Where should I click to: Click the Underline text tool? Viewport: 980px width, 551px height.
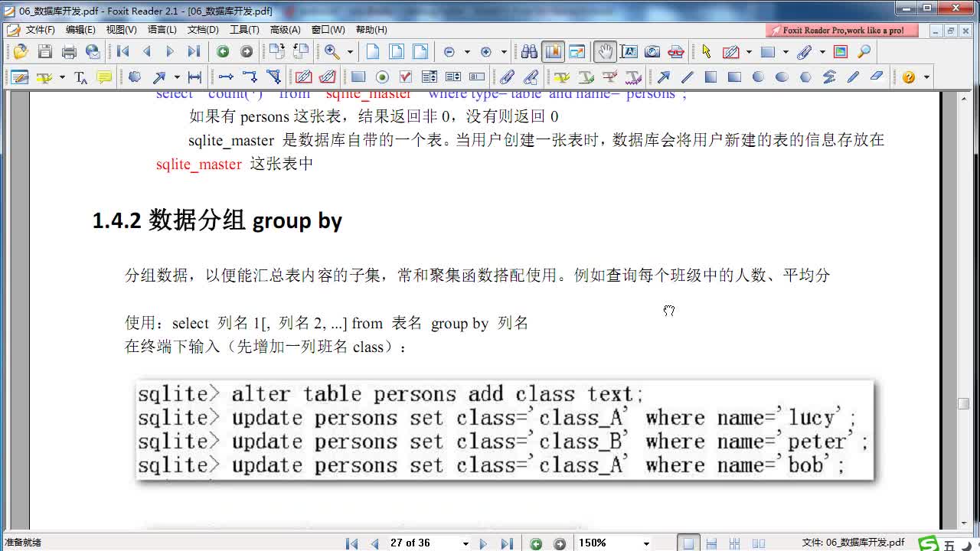pos(586,77)
